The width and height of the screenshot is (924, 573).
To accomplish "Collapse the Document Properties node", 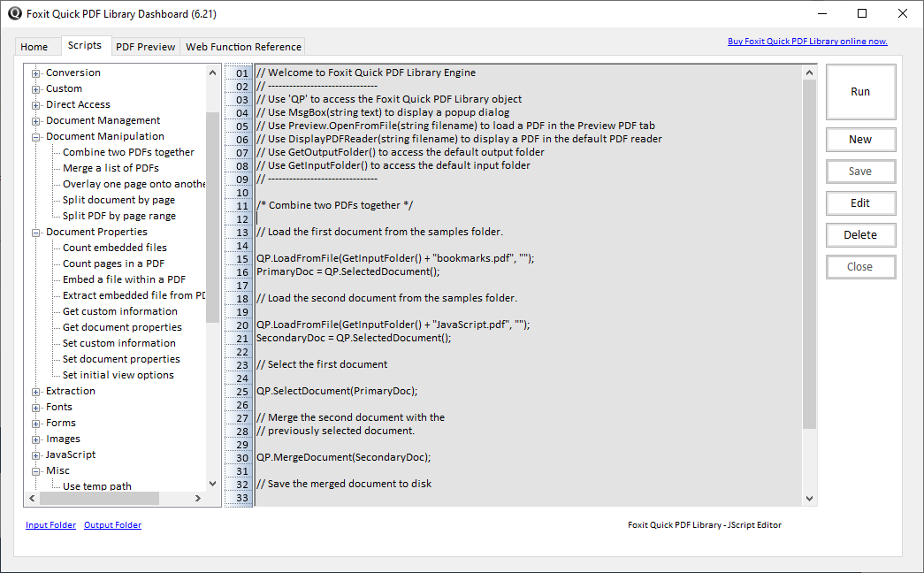I will click(x=36, y=233).
